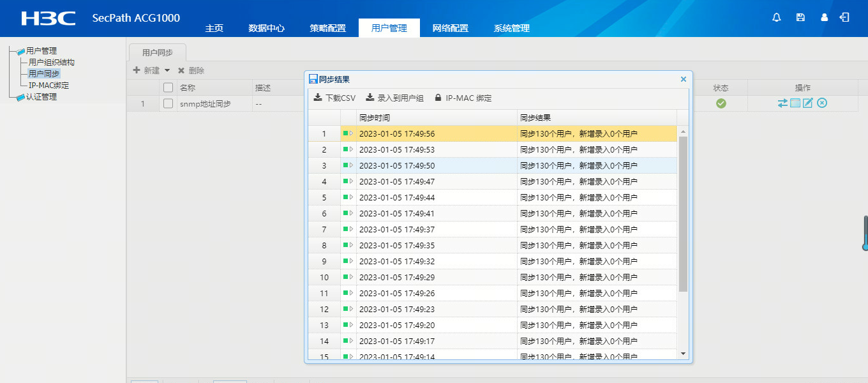Viewport: 868px width, 383px height.
Task: Click sync now arrows icon for snmp地址同步
Action: pyautogui.click(x=782, y=103)
